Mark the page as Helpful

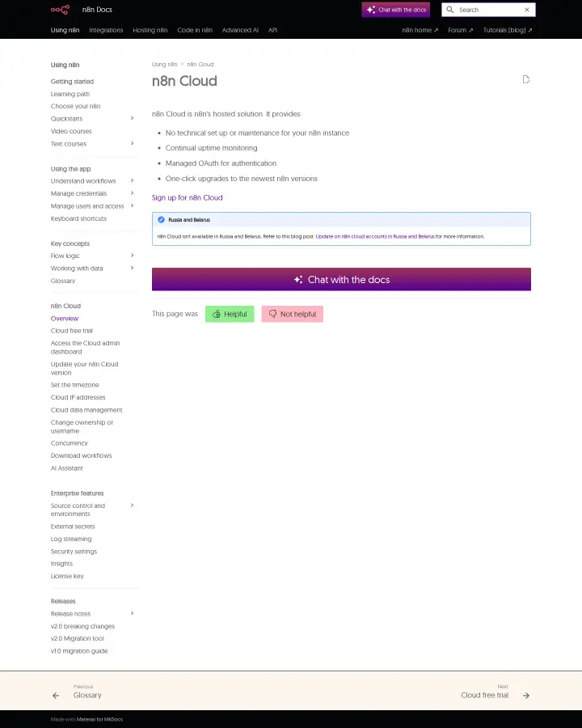230,315
